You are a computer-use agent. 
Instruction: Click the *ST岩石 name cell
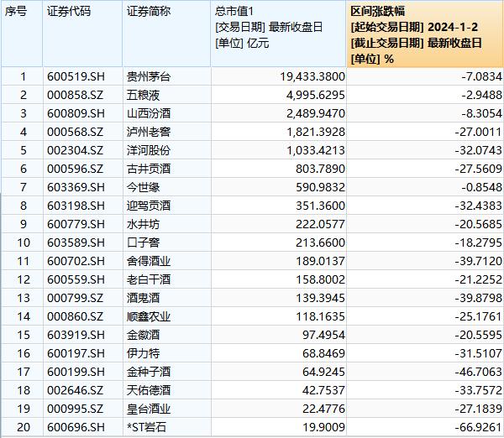[x=146, y=427]
